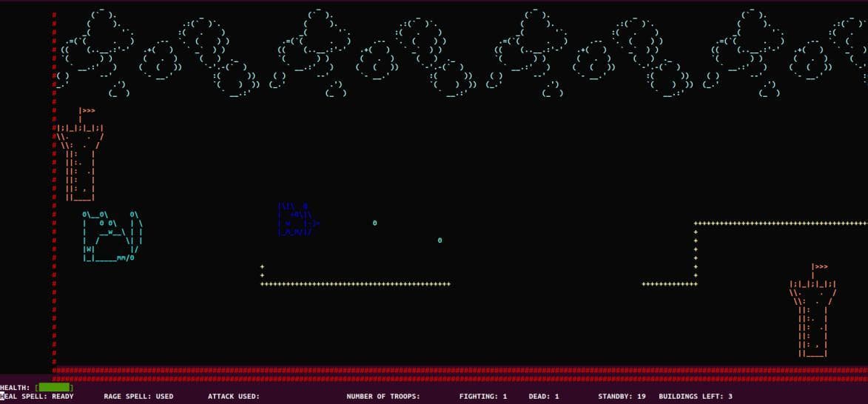868x404 pixels.
Task: Select the orange tower below the yellow wall
Action: 813,310
